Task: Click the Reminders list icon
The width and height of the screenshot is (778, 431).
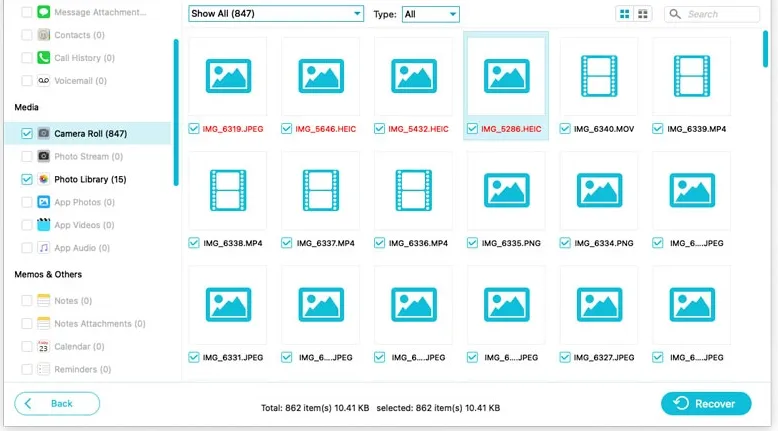Action: coord(44,369)
